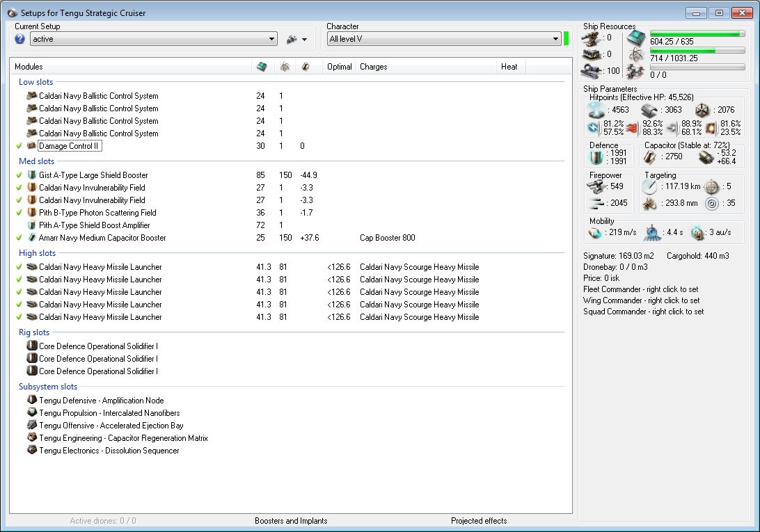
Task: Click the Active drones 0 / 0 label
Action: (103, 521)
